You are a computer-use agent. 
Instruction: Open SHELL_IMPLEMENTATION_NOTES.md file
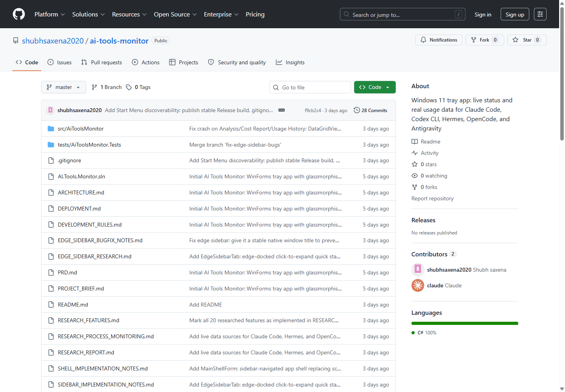tap(103, 368)
